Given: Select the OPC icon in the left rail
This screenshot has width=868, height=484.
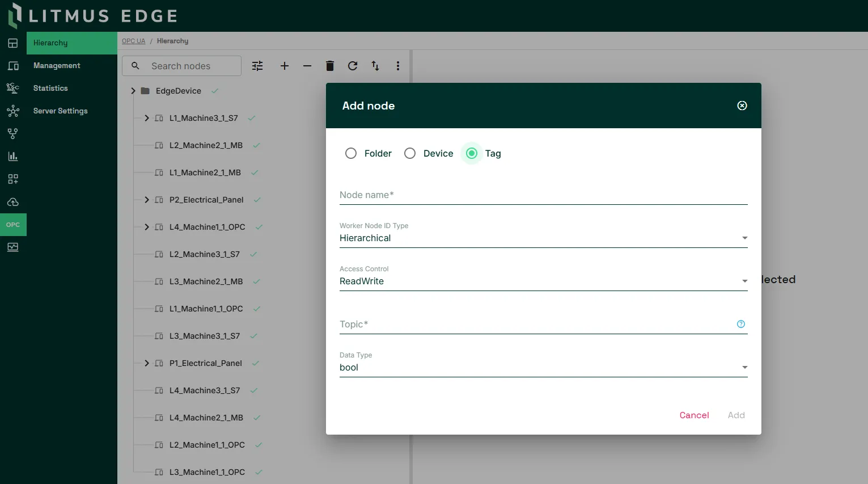Looking at the screenshot, I should [x=13, y=225].
